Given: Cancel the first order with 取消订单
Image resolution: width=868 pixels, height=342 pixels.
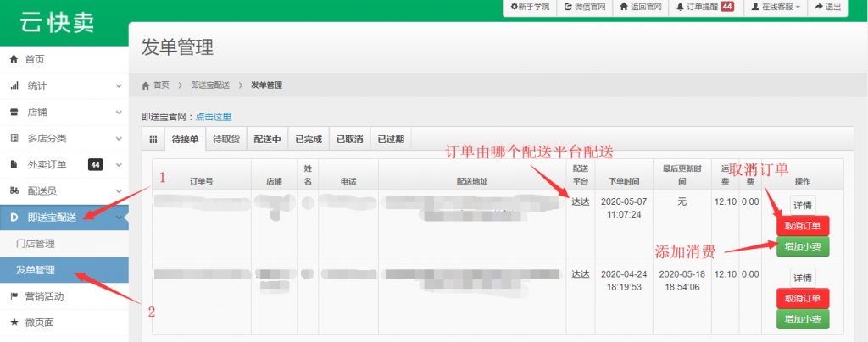Looking at the screenshot, I should [x=802, y=226].
